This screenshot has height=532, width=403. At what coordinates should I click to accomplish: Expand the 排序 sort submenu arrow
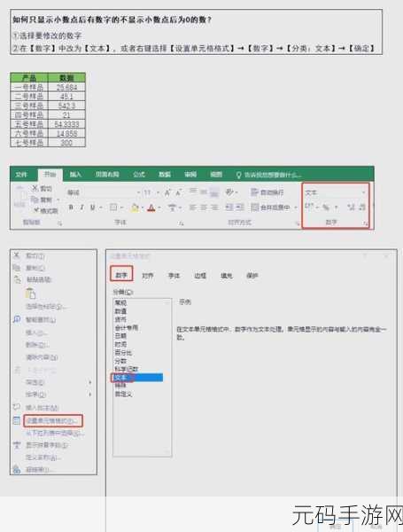[x=90, y=395]
